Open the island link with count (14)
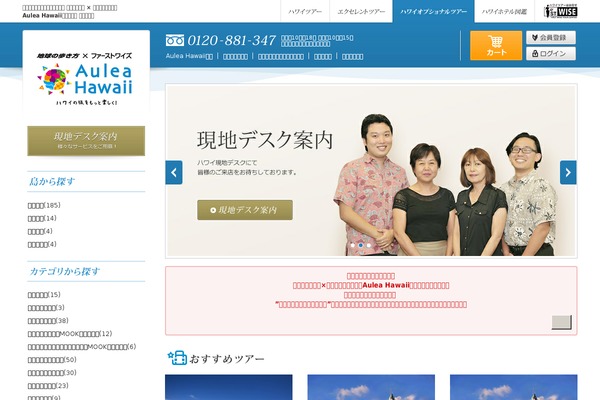 42,218
